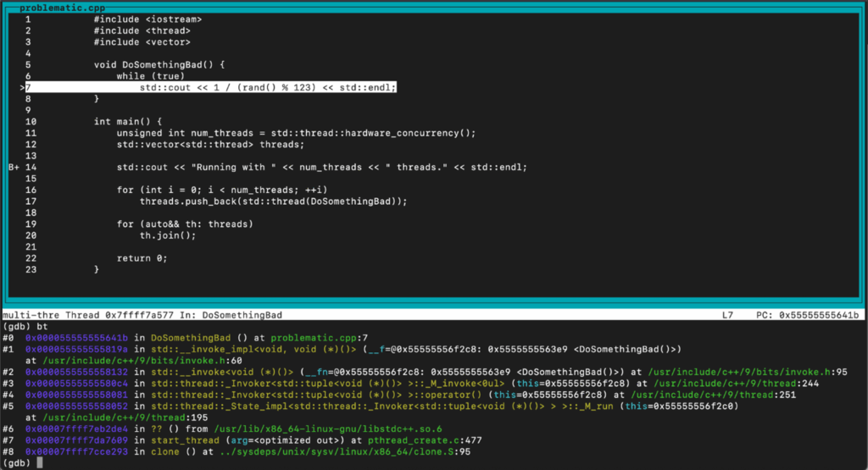Image resolution: width=868 pixels, height=470 pixels.
Task: Click the pthread_create.c:477 file reference
Action: click(425, 440)
